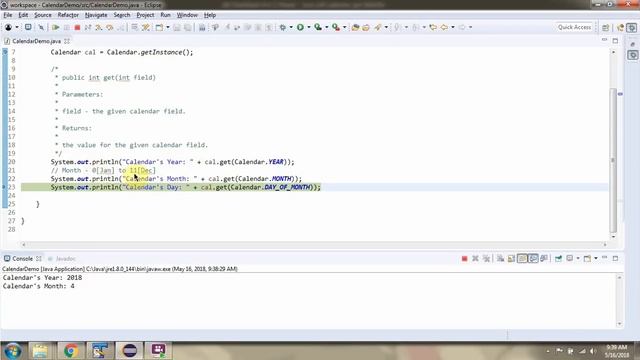Click line 20 println Year statement
The image size is (640, 360).
(172, 162)
